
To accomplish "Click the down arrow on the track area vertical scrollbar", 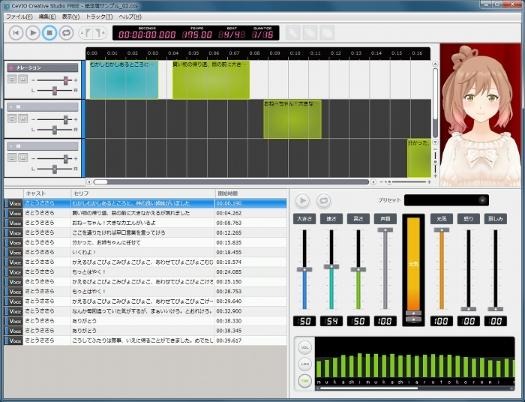I will click(x=435, y=142).
